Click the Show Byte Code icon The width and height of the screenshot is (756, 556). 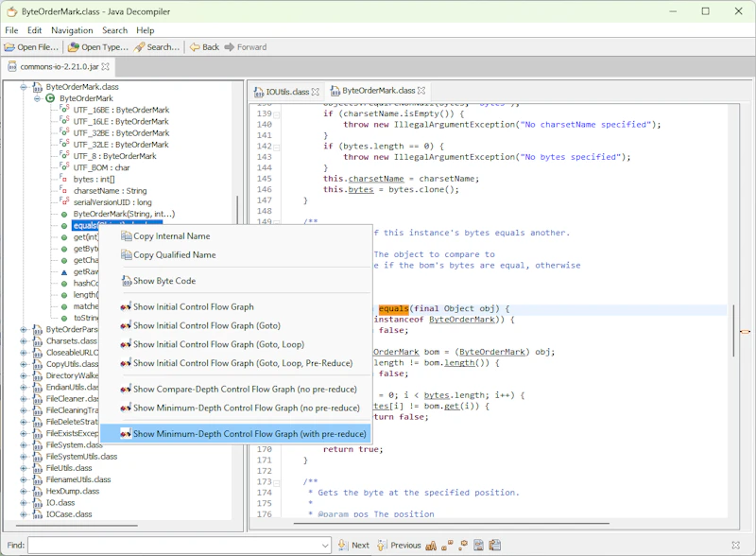(127, 281)
